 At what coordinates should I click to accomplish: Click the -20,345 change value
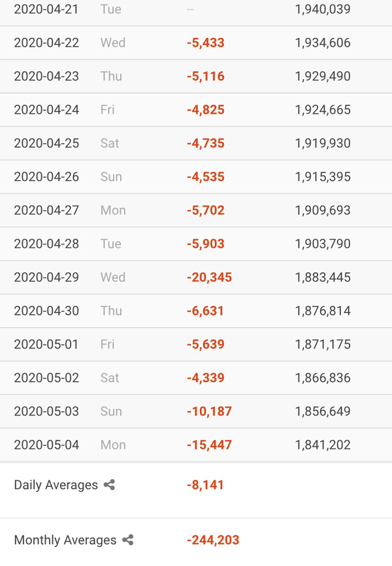[209, 277]
